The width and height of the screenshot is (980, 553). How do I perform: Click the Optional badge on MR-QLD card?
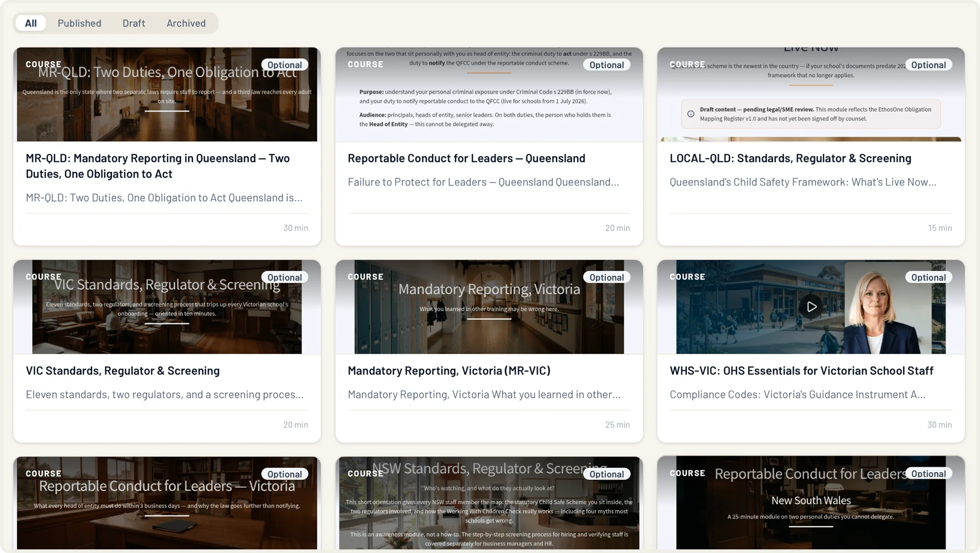tap(284, 65)
